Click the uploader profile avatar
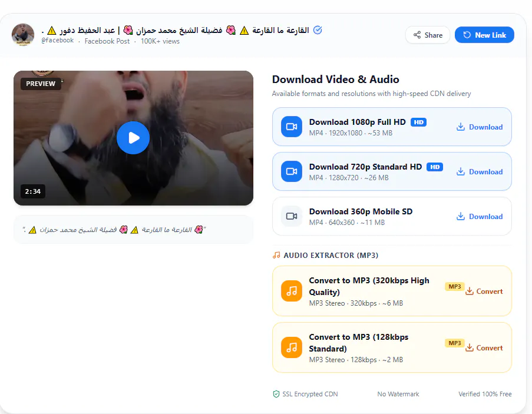This screenshot has height=414, width=532. [x=23, y=35]
